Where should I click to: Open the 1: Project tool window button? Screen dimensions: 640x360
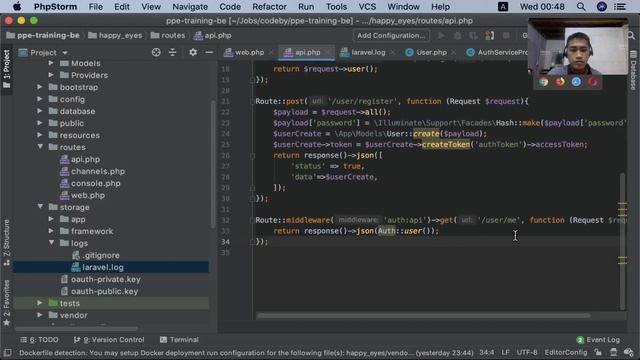click(7, 69)
